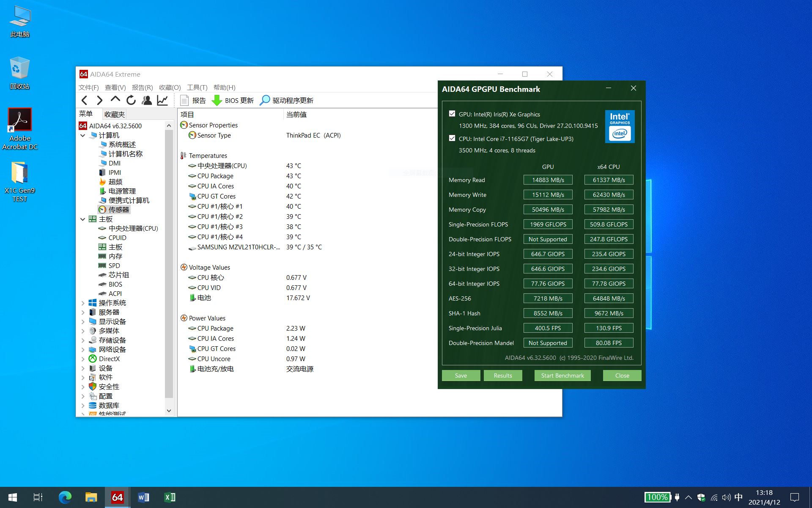Collapse the 主板 tree node
Image resolution: width=812 pixels, height=508 pixels.
pos(83,219)
